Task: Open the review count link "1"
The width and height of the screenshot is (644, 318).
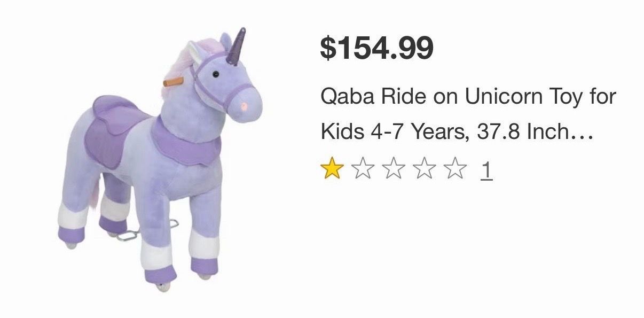Action: (486, 171)
